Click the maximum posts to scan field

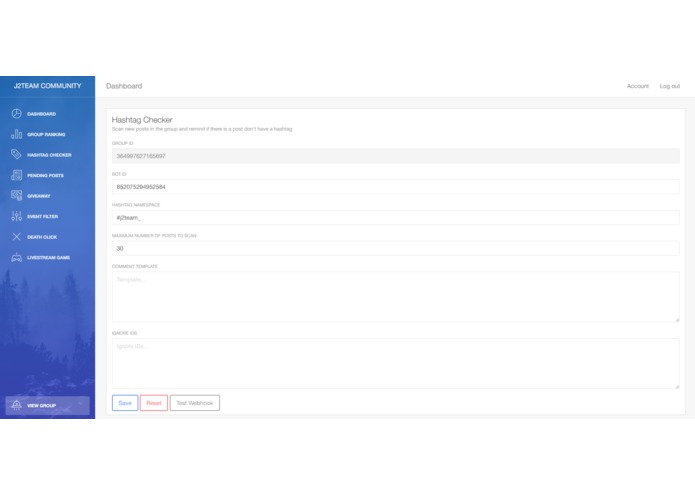click(395, 248)
